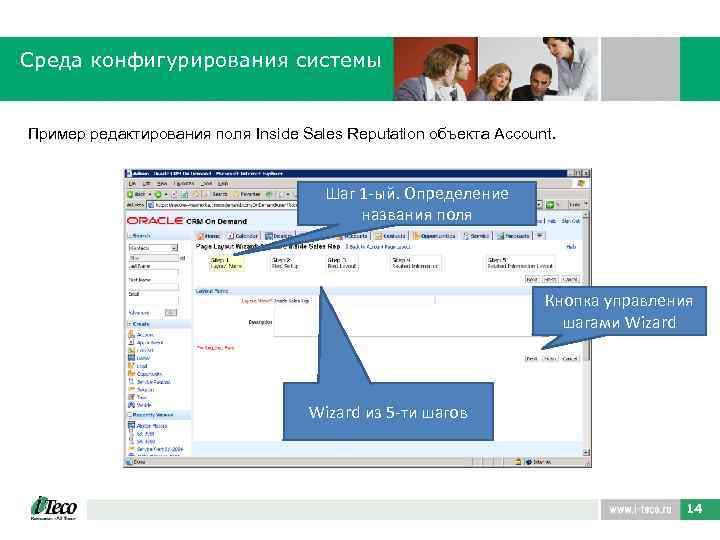Click the Vehicle icon in Create list

tap(131, 405)
